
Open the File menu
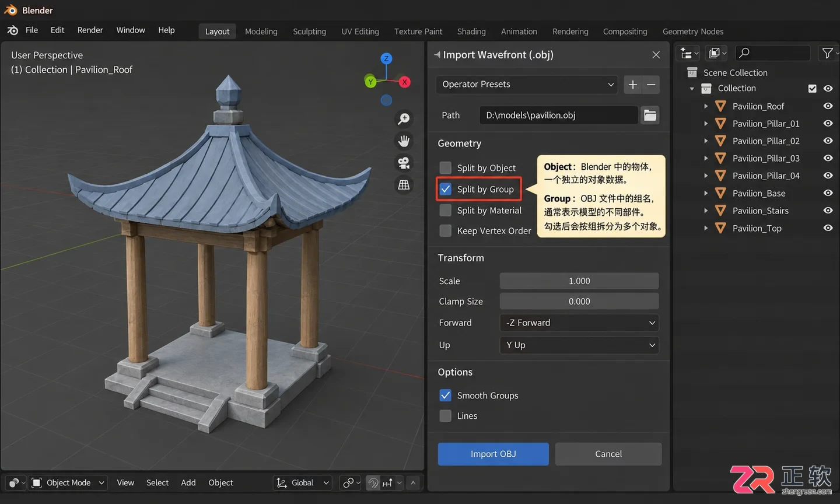coord(32,30)
